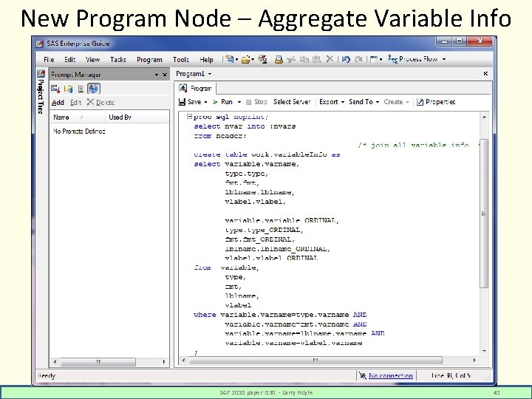The image size is (532, 399).
Task: Open the Save dropdown arrow
Action: (x=205, y=102)
